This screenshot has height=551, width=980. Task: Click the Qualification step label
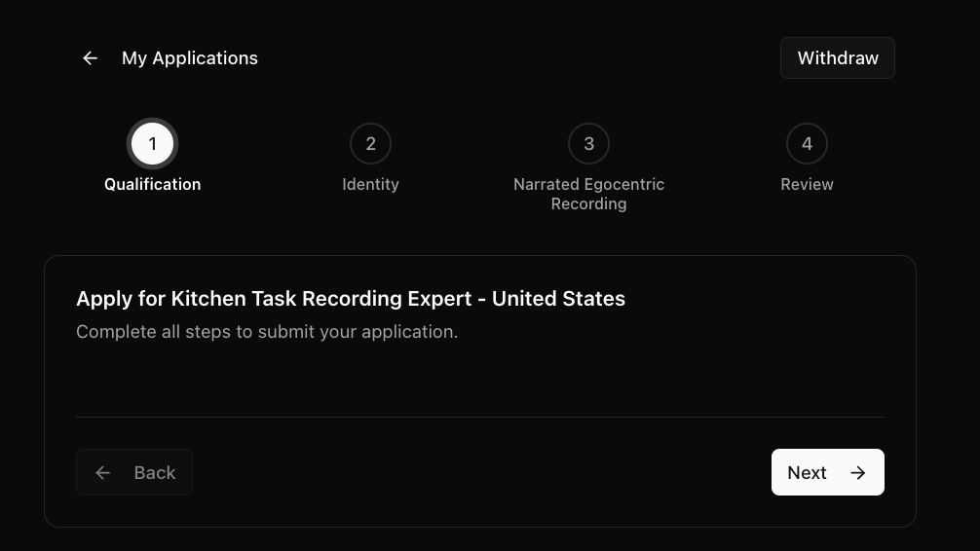[x=153, y=184]
